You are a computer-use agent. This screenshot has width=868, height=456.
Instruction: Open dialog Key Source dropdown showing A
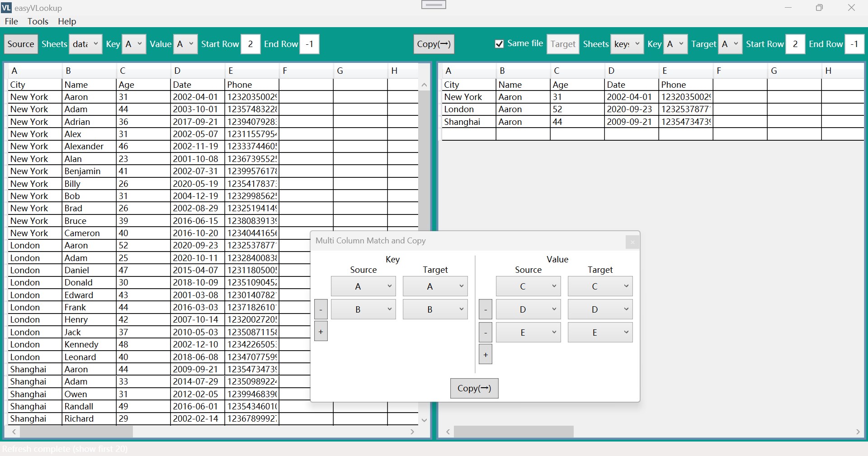coord(363,286)
